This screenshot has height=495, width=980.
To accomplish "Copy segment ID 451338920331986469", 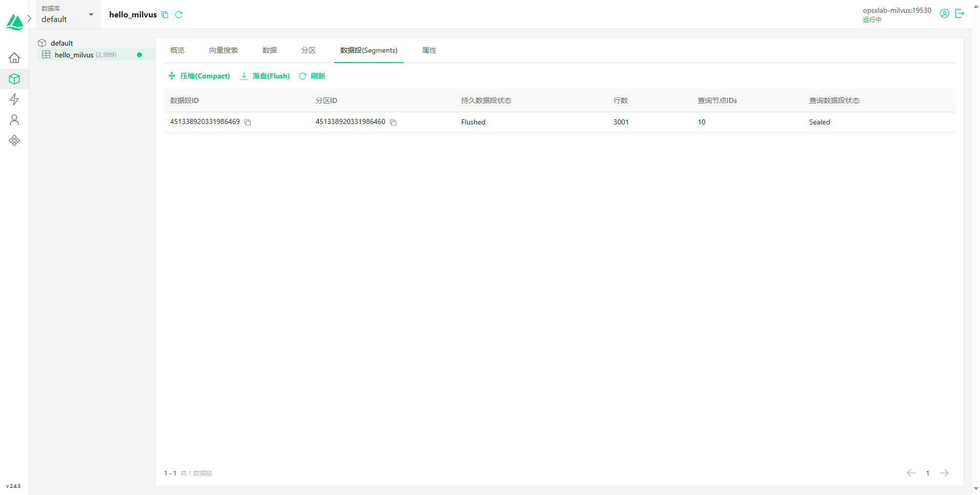I will coord(248,122).
